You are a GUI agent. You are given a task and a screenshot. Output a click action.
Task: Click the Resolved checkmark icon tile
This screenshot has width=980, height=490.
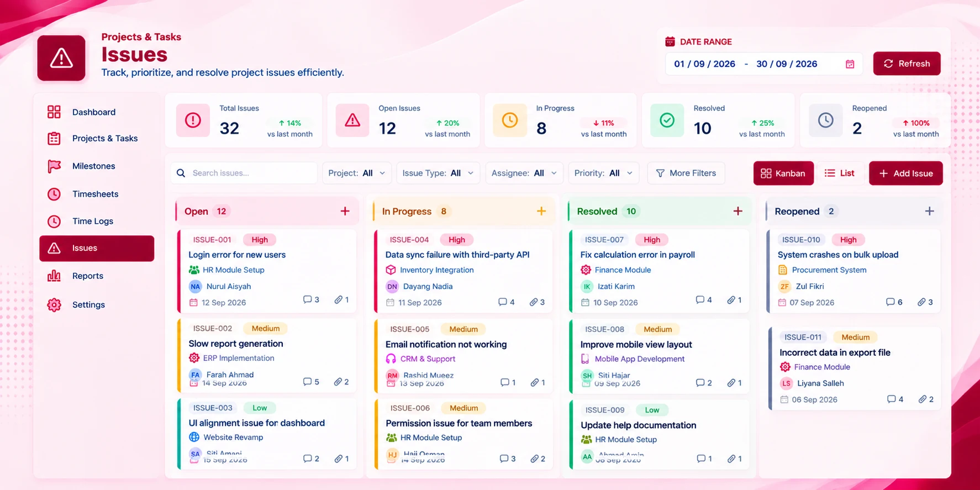point(667,120)
